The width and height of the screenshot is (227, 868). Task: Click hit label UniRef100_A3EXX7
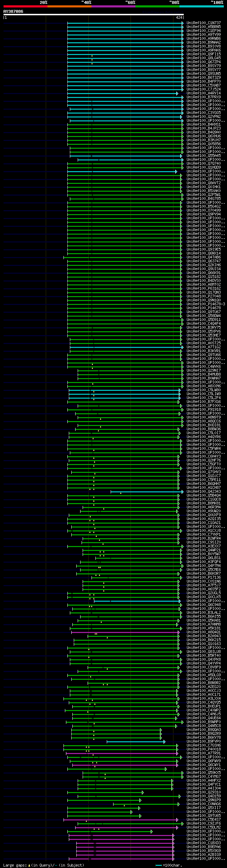tap(204, 546)
